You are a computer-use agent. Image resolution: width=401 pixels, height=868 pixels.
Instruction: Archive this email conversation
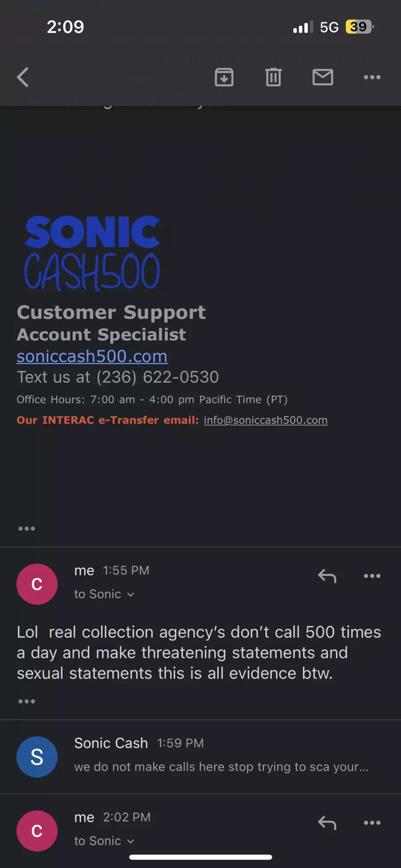(224, 77)
